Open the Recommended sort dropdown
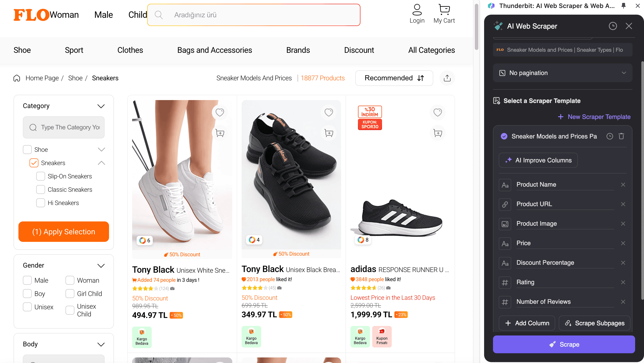644x363 pixels. (394, 78)
